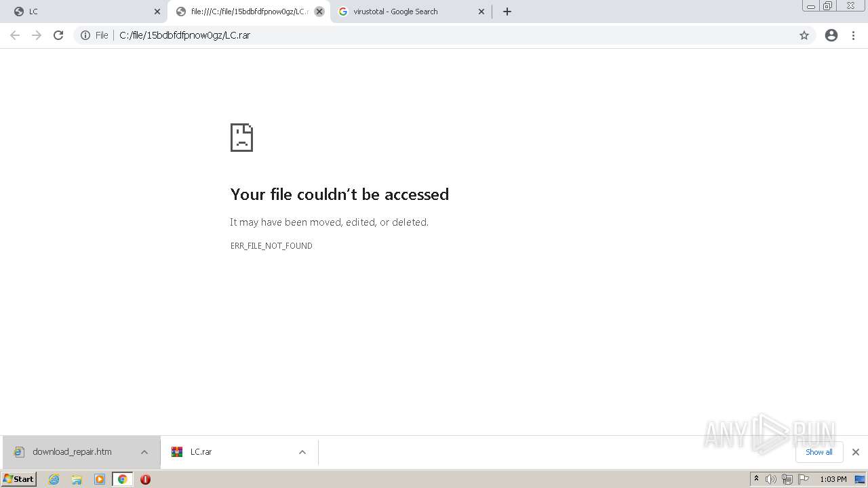Viewport: 868px width, 488px height.
Task: View site info for the File URL
Action: pos(94,35)
